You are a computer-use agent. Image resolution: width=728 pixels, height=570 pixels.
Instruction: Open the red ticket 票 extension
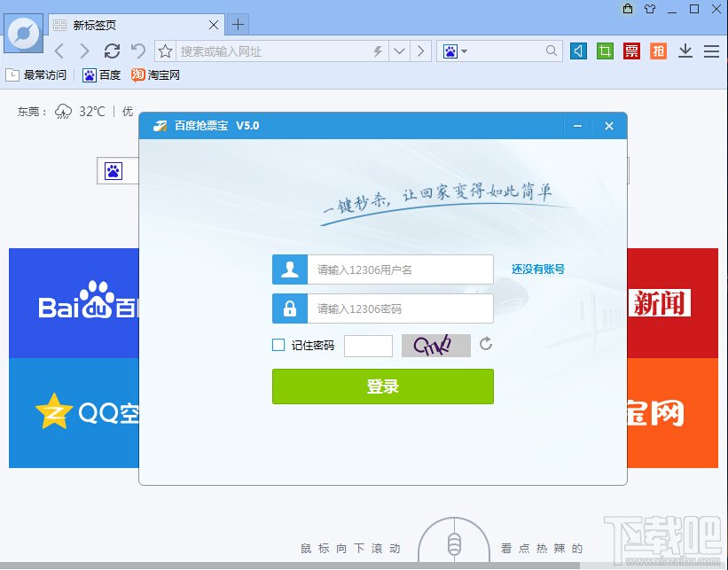click(631, 51)
